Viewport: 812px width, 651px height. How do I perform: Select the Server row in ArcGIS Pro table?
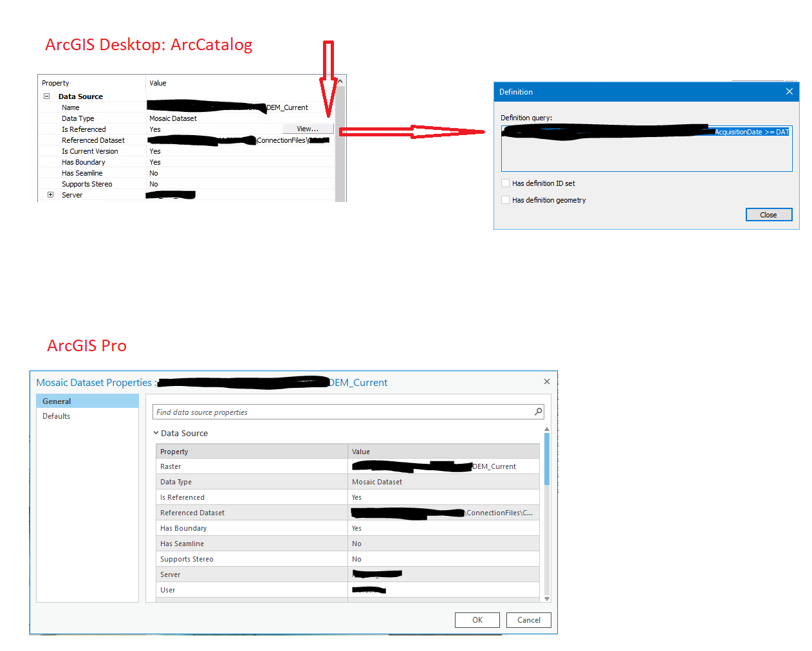click(347, 574)
